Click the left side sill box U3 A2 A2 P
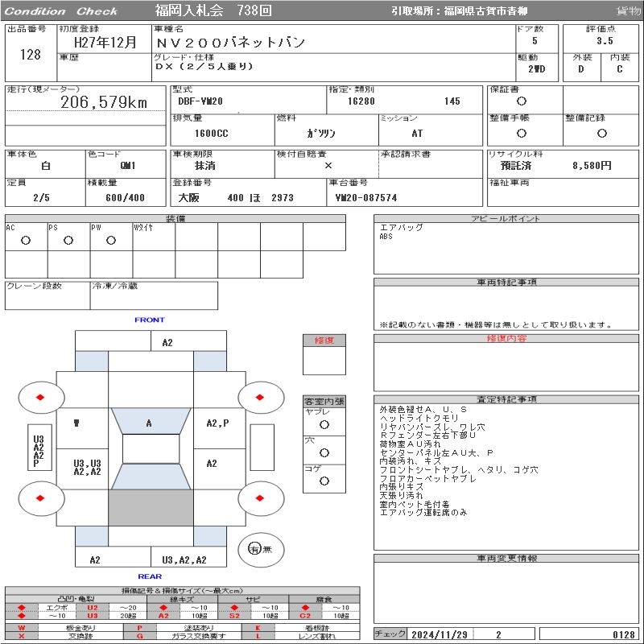 coord(39,448)
